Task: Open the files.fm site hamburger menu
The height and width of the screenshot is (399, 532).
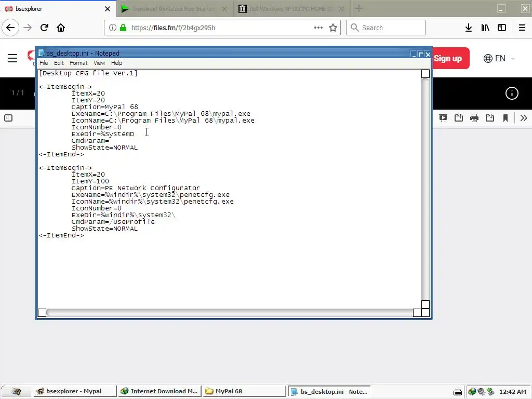Action: tap(12, 58)
